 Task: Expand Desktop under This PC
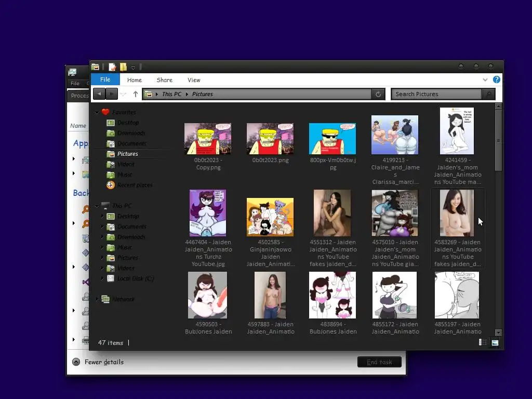102,216
